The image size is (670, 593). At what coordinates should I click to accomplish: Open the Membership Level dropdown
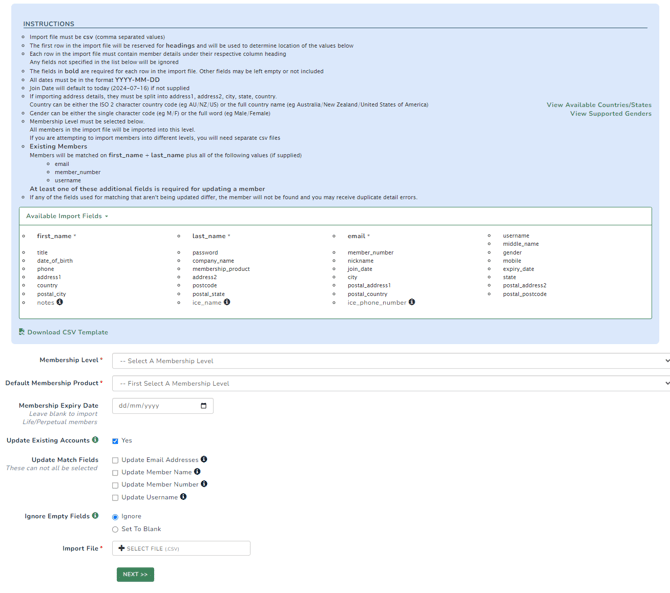coord(390,361)
